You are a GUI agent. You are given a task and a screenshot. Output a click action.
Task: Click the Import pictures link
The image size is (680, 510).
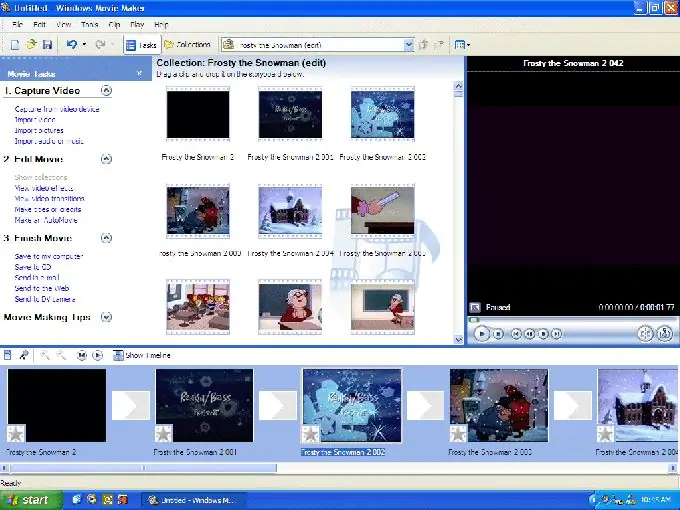coord(39,131)
